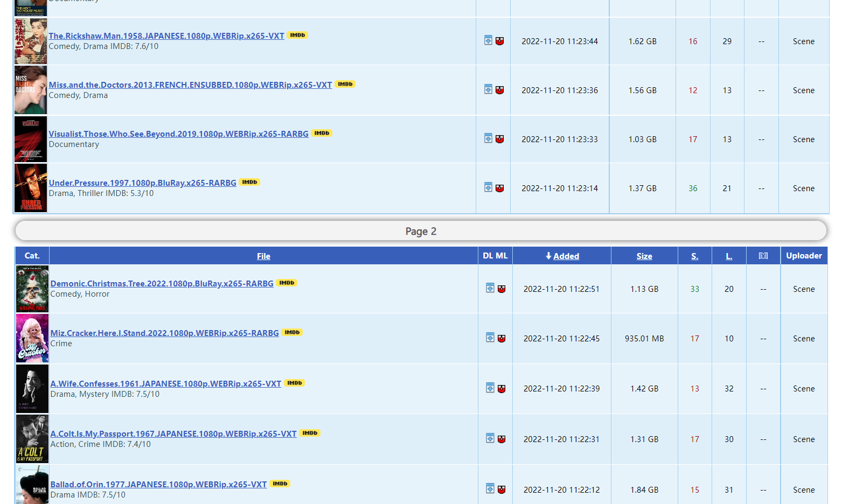Download the torrent file for Demonic.Christmas.Tree.2022
This screenshot has width=842, height=504.
(490, 288)
